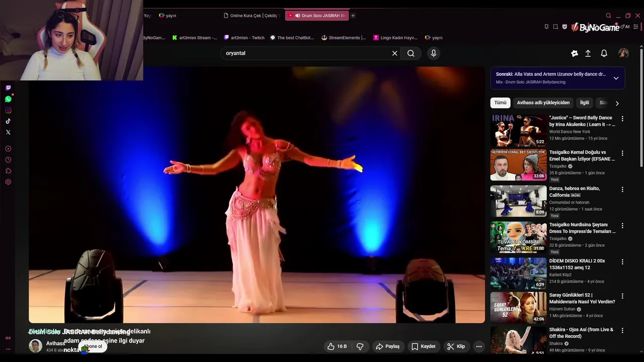
Task: Open Danza, hebrea en Rialto thumbnail
Action: click(518, 201)
